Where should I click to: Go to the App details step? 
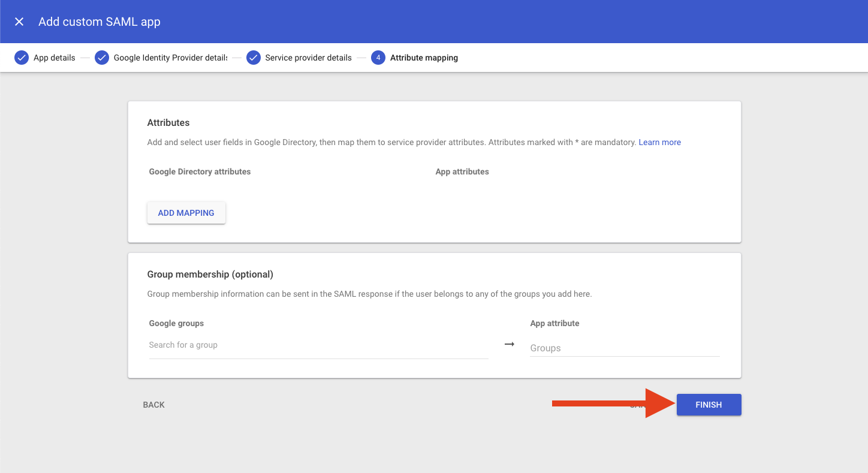click(x=55, y=58)
